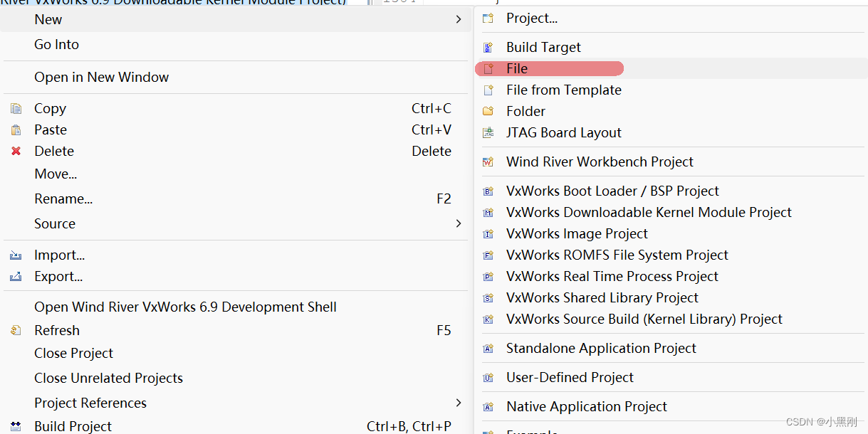Viewport: 868px width, 434px height.
Task: Click the Shared Library Project icon
Action: 488,298
